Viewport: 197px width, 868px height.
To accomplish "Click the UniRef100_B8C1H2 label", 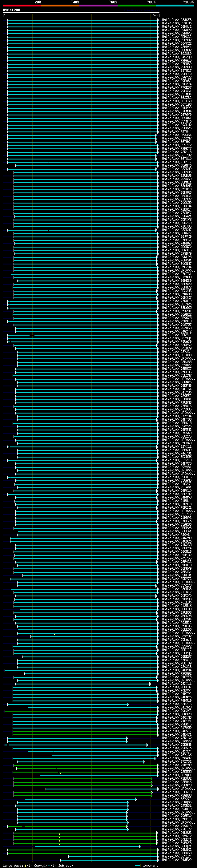I will click(x=177, y=494).
